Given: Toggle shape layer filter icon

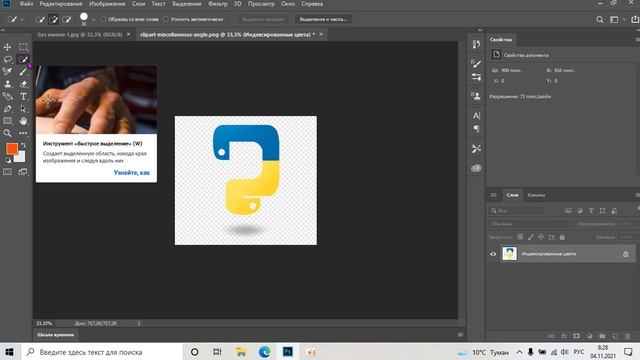Looking at the screenshot, I should [x=602, y=211].
